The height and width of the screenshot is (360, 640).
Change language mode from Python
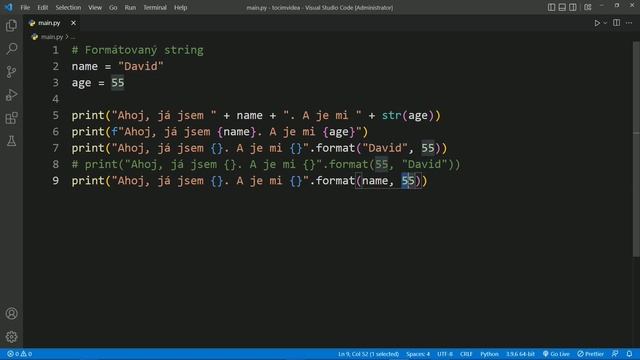[x=489, y=354]
